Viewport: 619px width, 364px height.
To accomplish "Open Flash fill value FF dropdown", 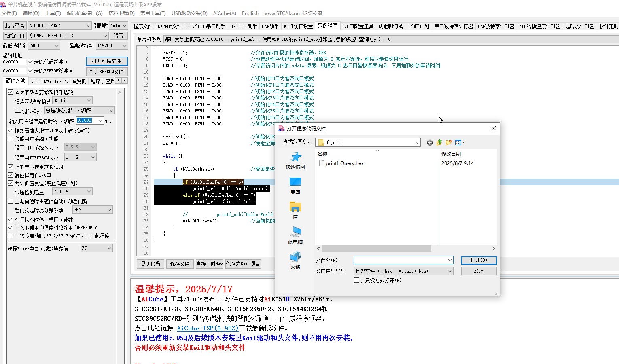I will click(96, 248).
